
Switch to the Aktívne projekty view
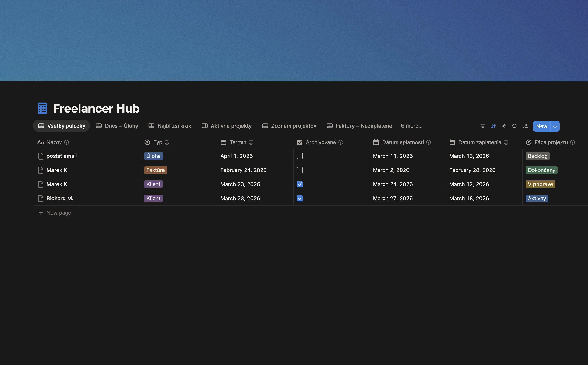tap(231, 126)
